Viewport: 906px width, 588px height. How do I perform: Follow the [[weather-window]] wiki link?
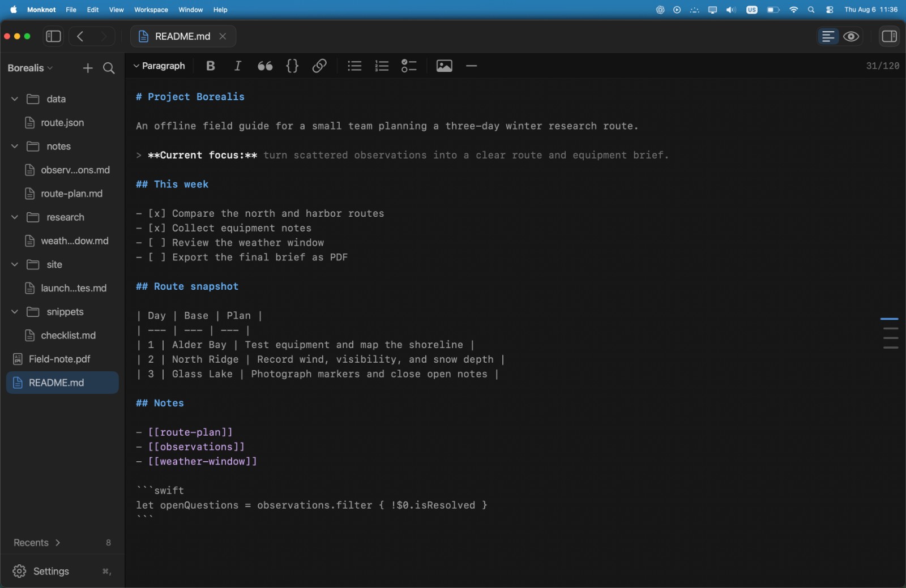coord(203,462)
